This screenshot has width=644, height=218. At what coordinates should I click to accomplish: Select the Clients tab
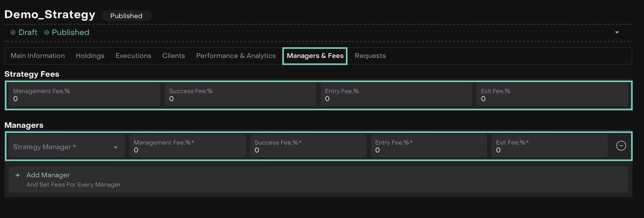click(x=173, y=56)
